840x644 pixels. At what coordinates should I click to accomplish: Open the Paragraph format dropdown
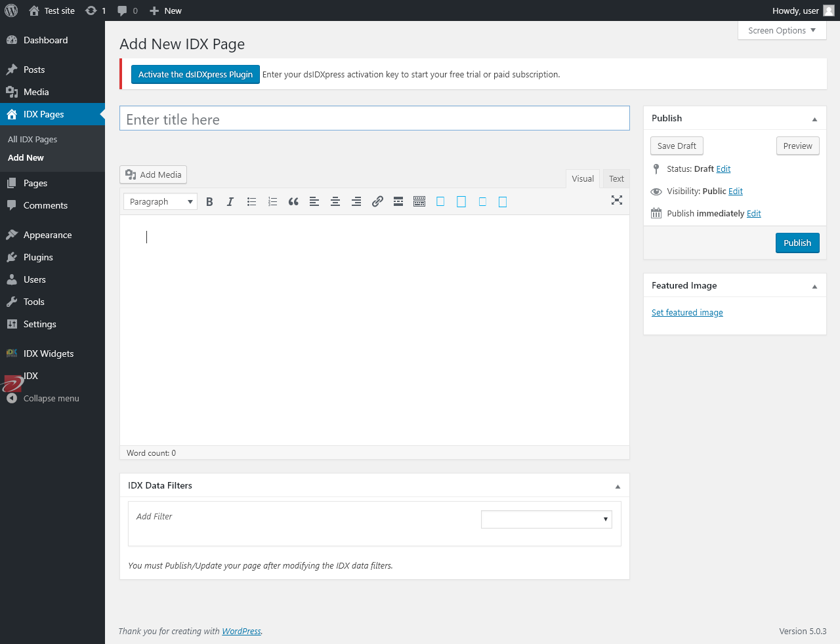pyautogui.click(x=160, y=201)
